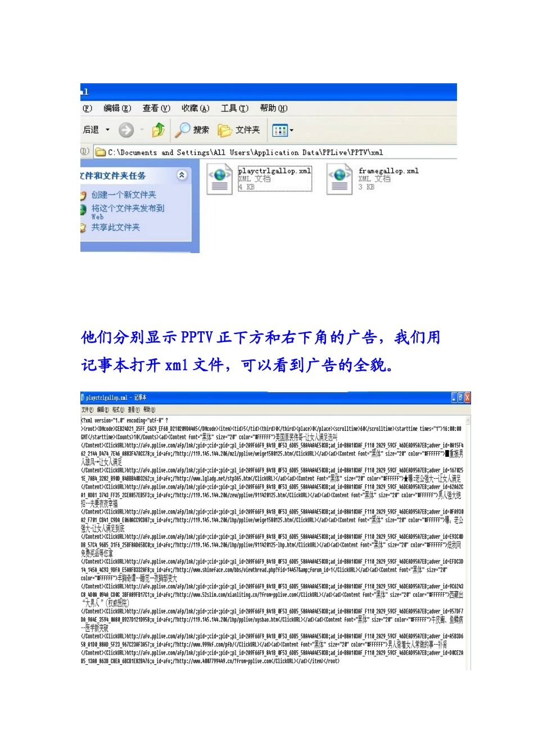The height and width of the screenshot is (756, 534).
Task: Close the Notepad window
Action: tap(468, 398)
